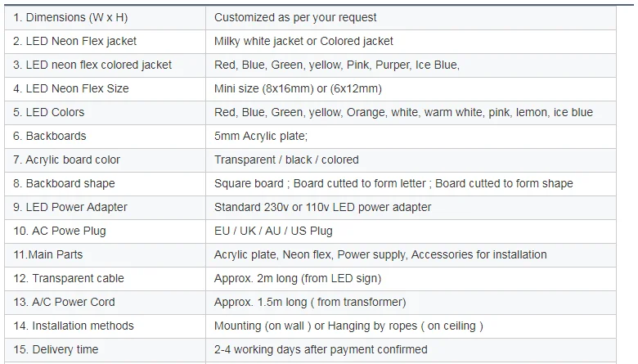The image size is (638, 364).
Task: Click the "2. LED Neon Flex jacket" label
Action: pyautogui.click(x=74, y=41)
